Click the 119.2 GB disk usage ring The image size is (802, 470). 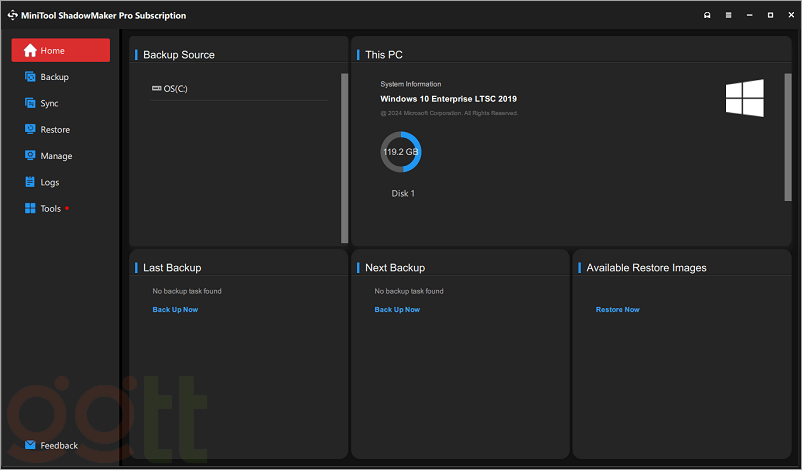(x=400, y=152)
